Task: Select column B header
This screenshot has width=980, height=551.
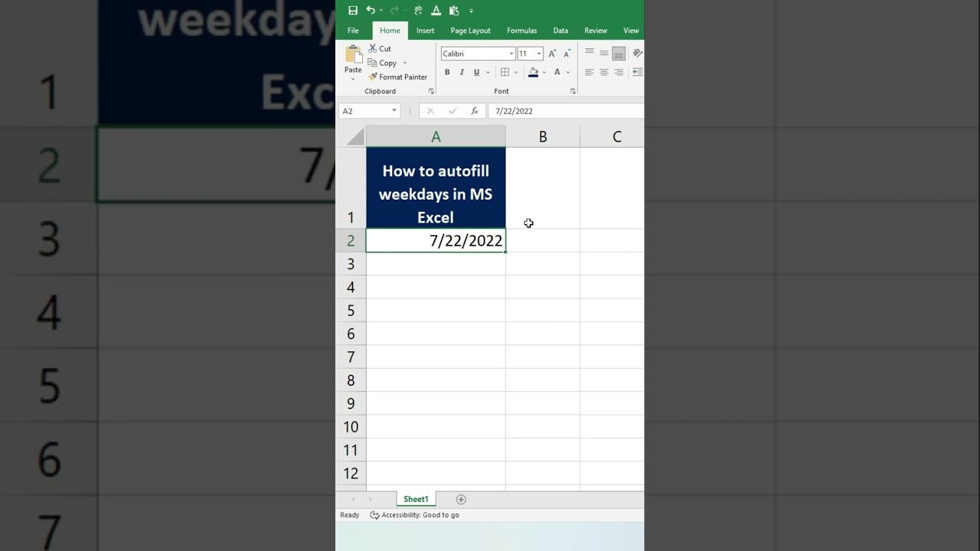Action: (x=543, y=137)
